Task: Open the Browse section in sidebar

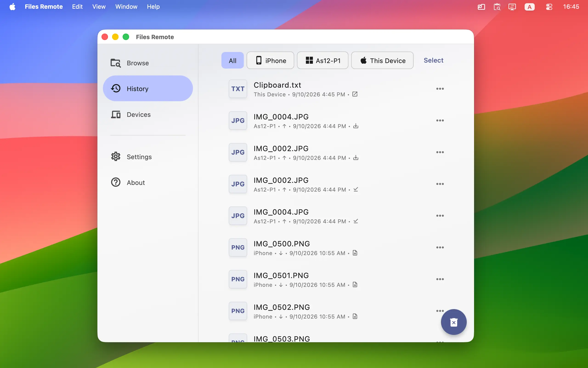Action: click(x=148, y=63)
